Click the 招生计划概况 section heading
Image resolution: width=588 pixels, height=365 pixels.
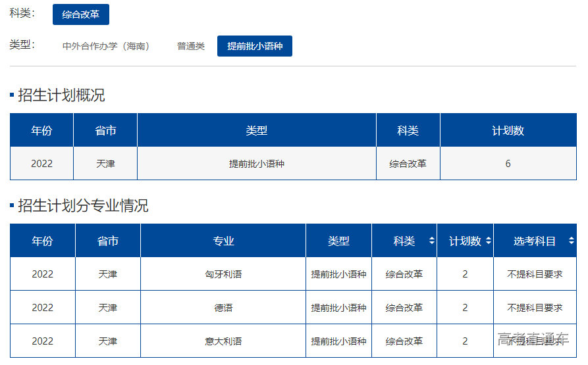(x=61, y=95)
